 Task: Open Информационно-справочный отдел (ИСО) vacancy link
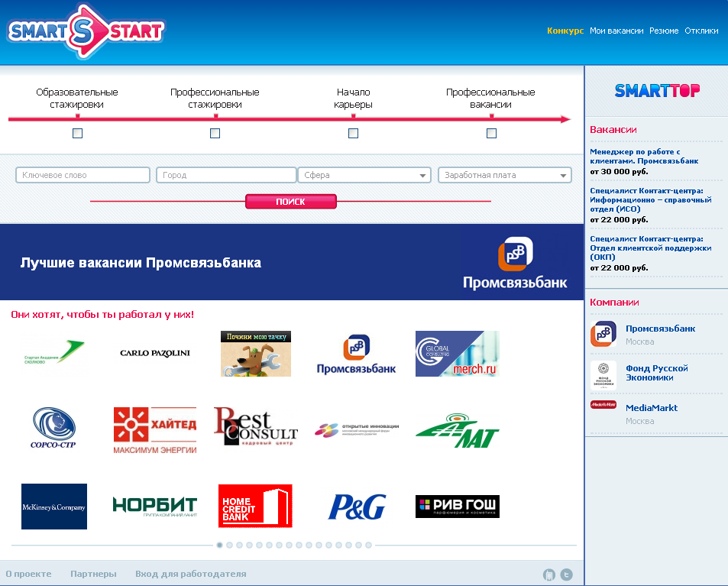651,200
